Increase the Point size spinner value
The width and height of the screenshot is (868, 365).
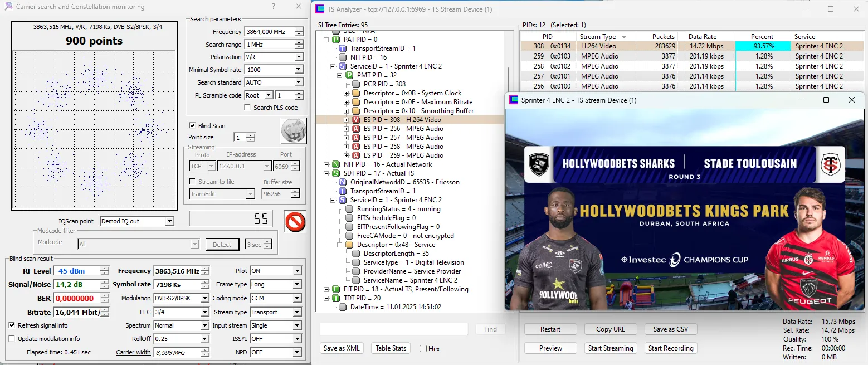(251, 135)
